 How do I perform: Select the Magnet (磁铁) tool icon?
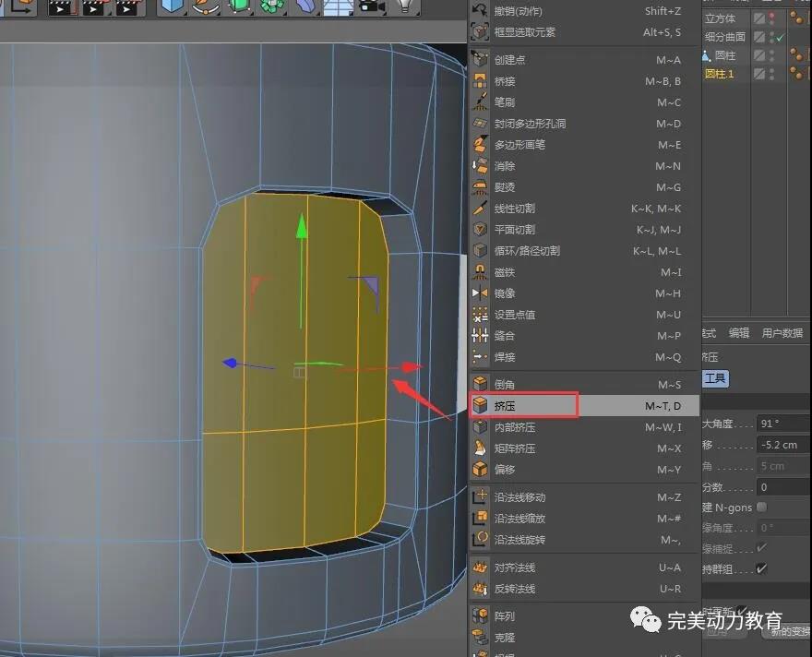coord(480,272)
